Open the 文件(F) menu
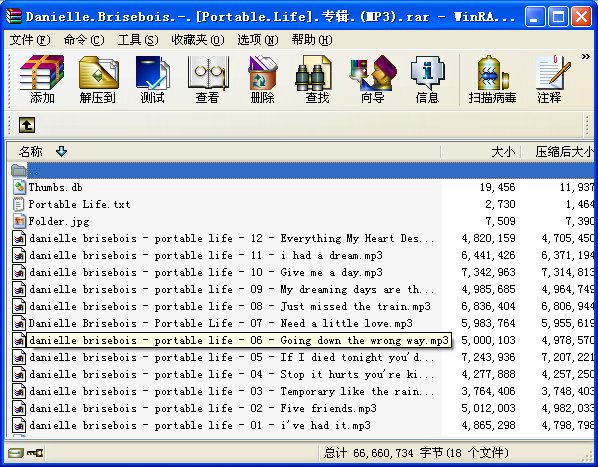This screenshot has height=467, width=598. 30,40
